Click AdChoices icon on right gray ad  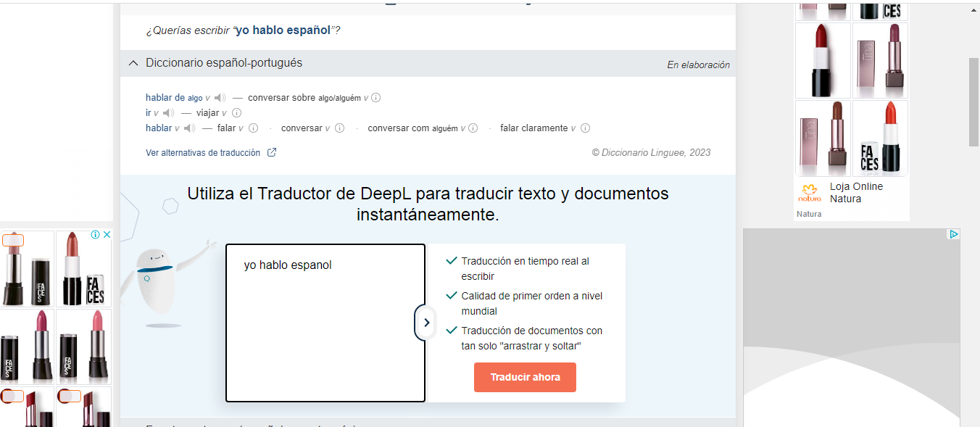point(954,234)
